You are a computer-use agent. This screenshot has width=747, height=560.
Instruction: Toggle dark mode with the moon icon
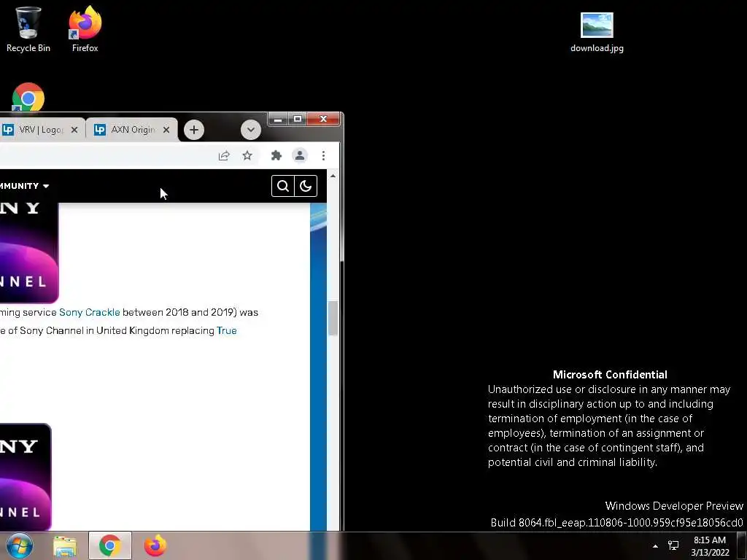coord(306,186)
